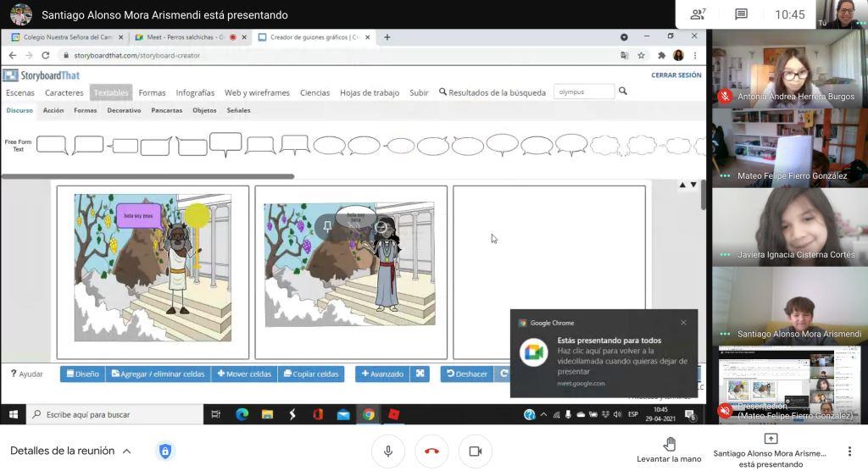Click the fullscreen expand storyboard button
868x471 pixels.
click(420, 374)
